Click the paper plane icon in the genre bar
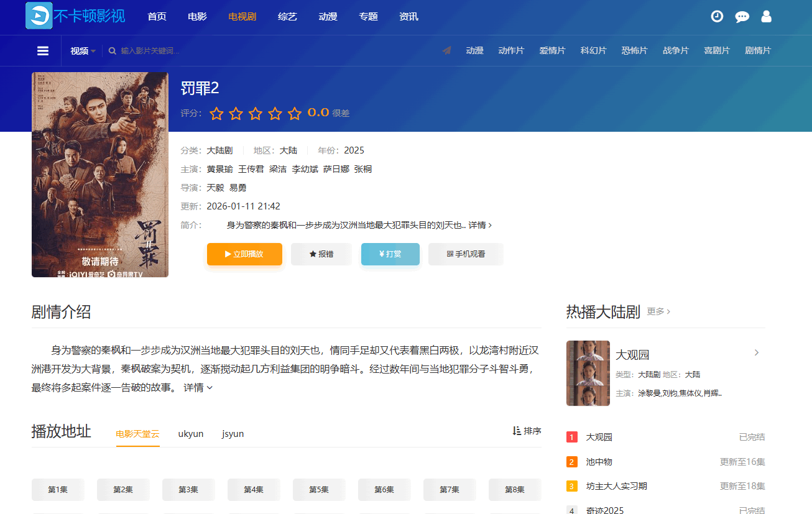This screenshot has width=812, height=514. pos(446,50)
